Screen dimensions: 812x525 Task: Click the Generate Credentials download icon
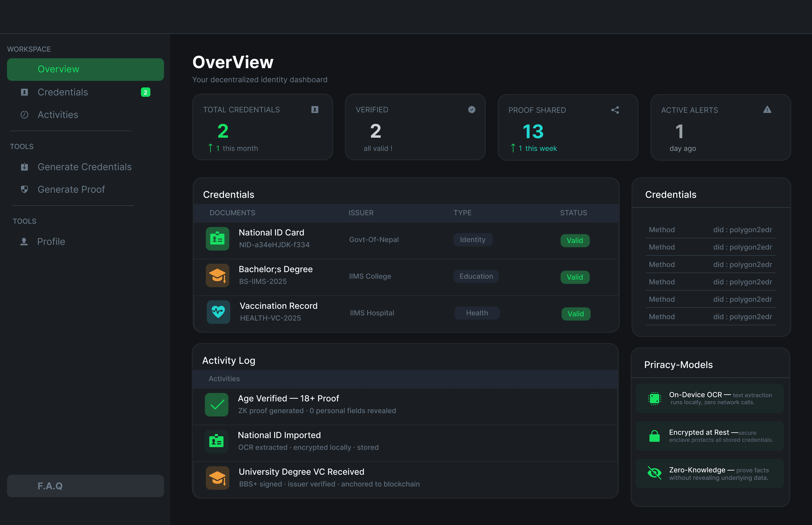click(x=24, y=167)
